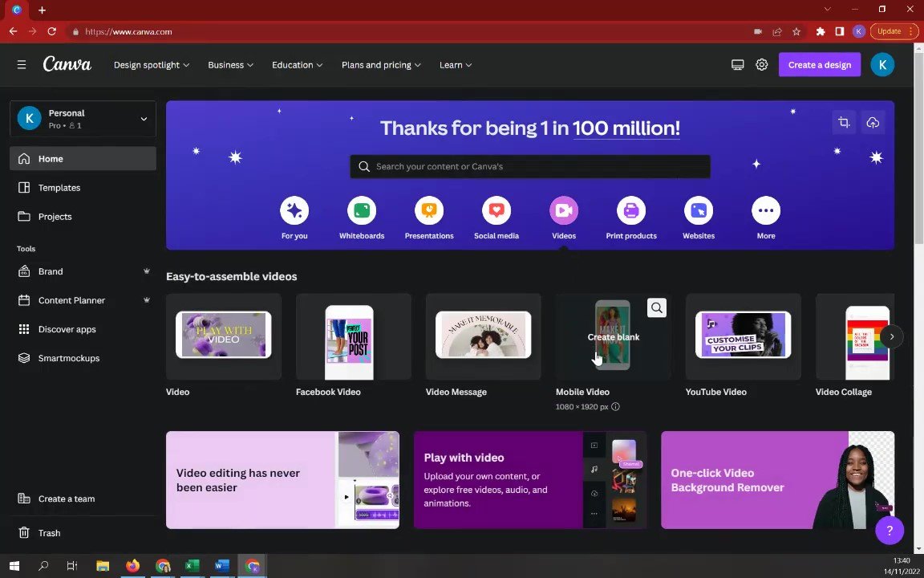924x578 pixels.
Task: Click the custom size crop icon in banner
Action: tap(844, 122)
